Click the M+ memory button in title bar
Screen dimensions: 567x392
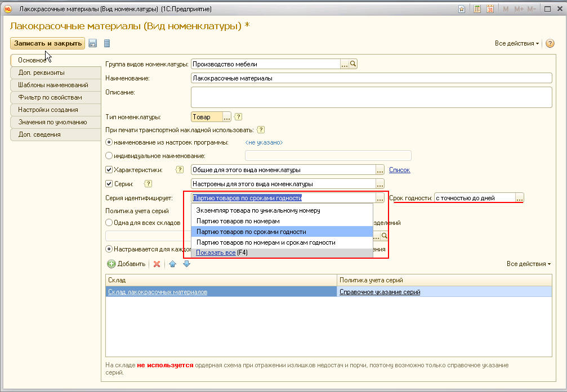[x=519, y=9]
